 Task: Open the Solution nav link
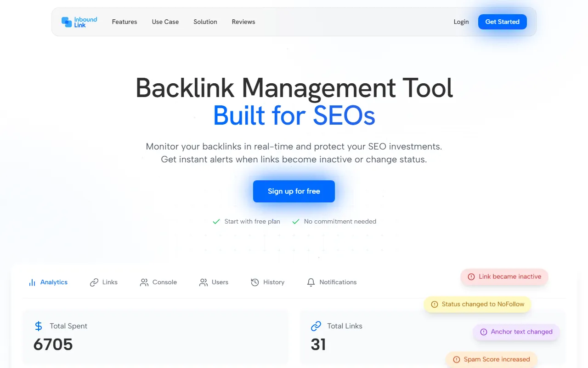point(205,22)
